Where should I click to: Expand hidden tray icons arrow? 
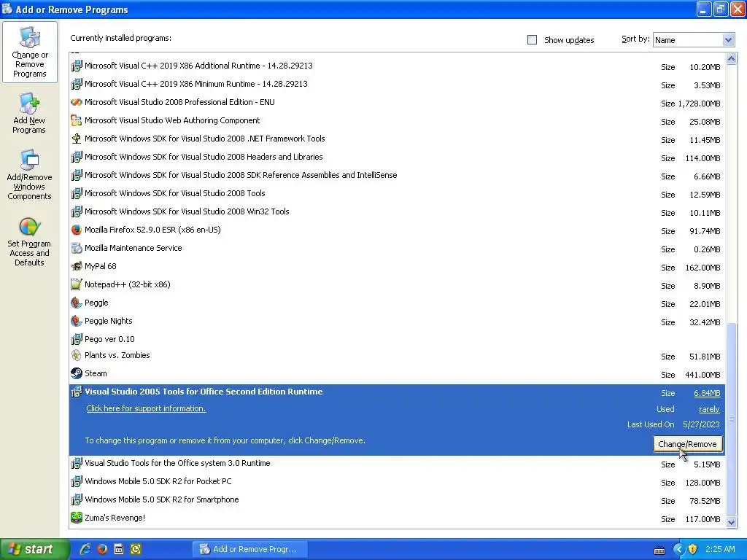(678, 549)
